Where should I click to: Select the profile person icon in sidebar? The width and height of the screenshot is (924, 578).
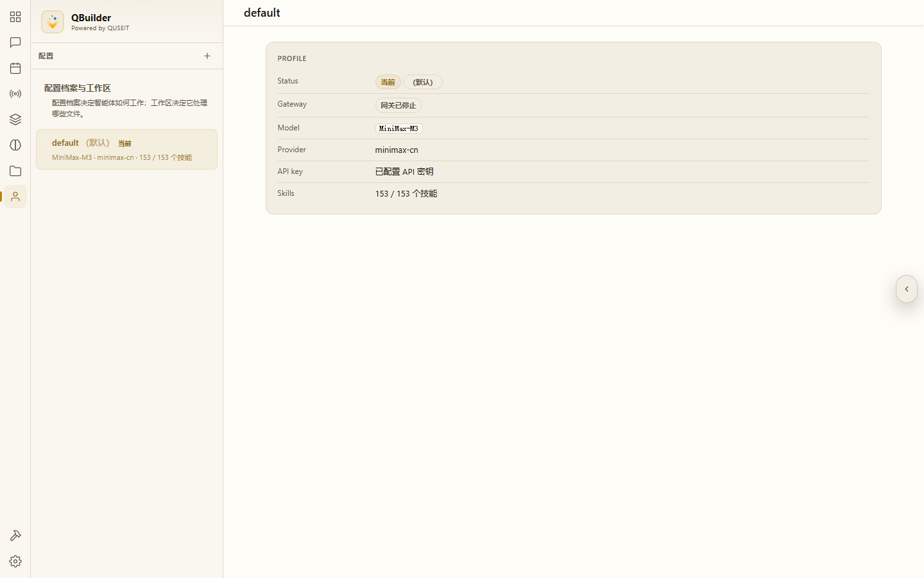pyautogui.click(x=15, y=197)
